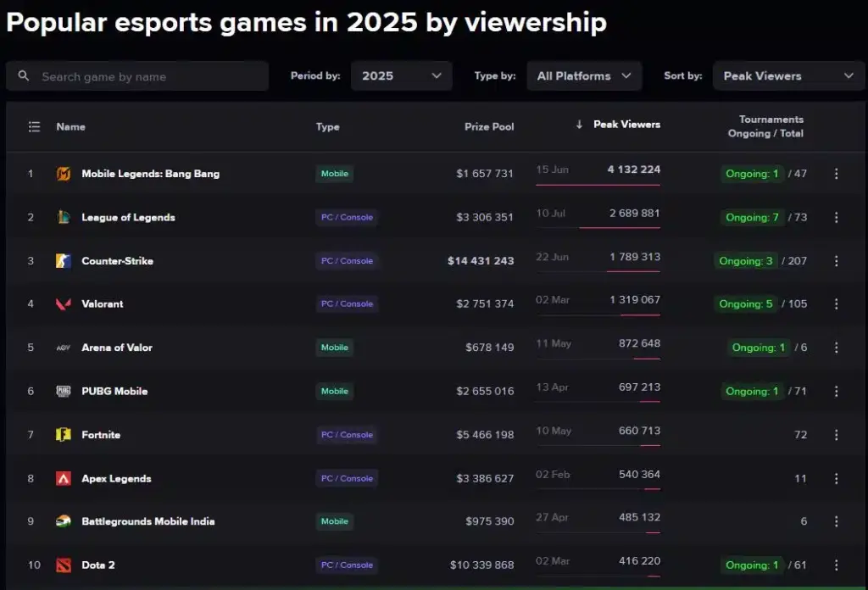Open the Period by 2025 dropdown
Viewport: 868px width, 590px height.
click(x=401, y=75)
